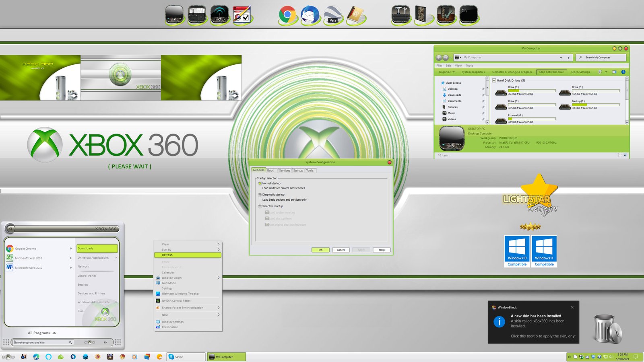Open the Alexa ring icon on taskbar
The height and width of the screenshot is (362, 644).
[48, 357]
